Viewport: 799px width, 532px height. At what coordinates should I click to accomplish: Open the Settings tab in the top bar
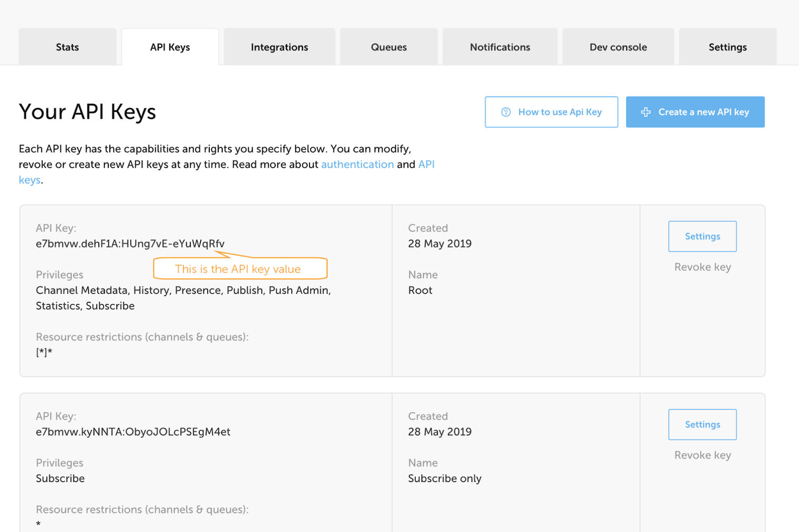(x=728, y=47)
